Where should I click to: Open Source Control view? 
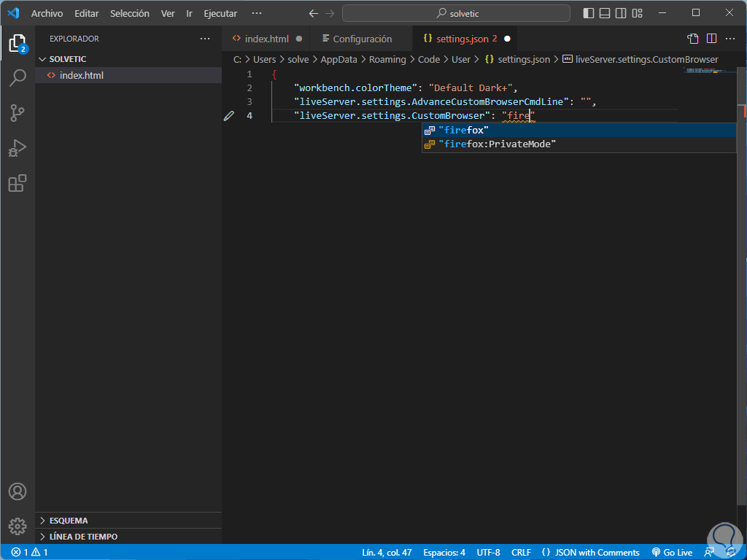pos(18,112)
